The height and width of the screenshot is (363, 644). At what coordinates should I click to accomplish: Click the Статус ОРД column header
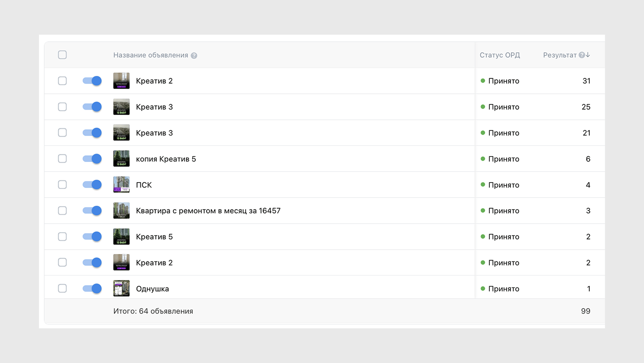click(x=500, y=55)
